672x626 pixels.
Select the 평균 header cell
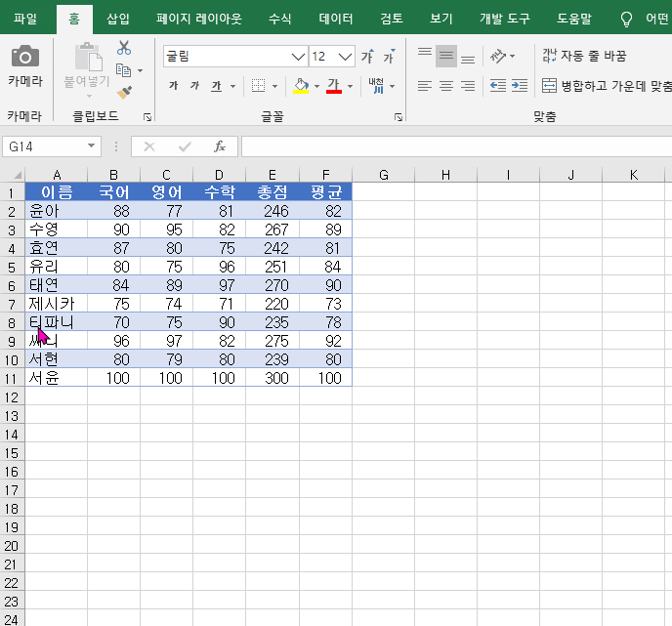(325, 191)
